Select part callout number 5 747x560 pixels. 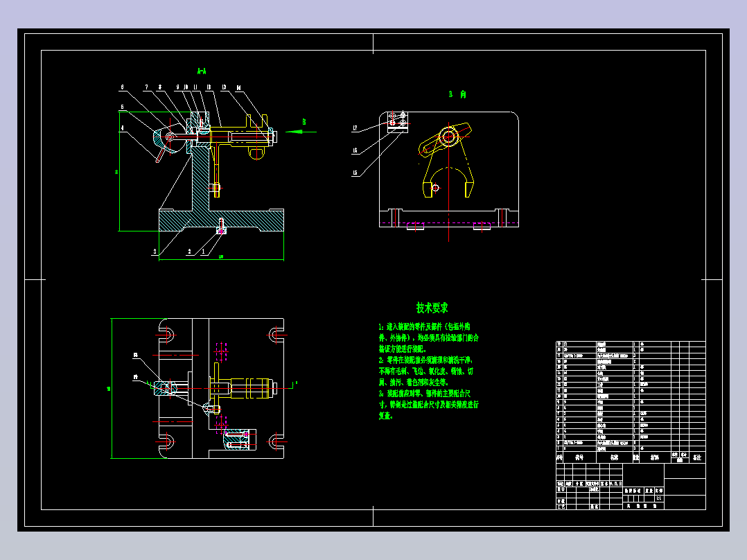pyautogui.click(x=123, y=107)
